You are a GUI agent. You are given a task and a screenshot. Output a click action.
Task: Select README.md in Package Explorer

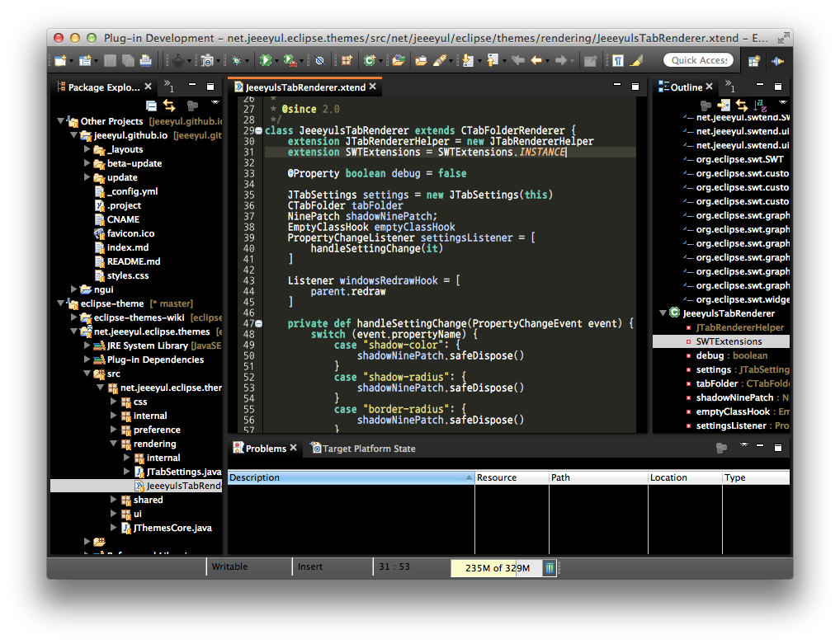point(134,261)
